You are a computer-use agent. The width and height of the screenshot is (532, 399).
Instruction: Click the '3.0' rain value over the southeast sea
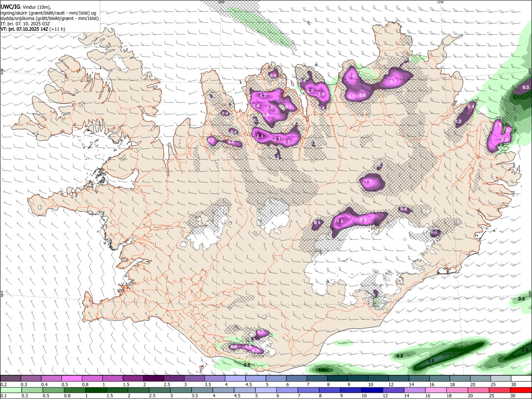click(x=431, y=361)
